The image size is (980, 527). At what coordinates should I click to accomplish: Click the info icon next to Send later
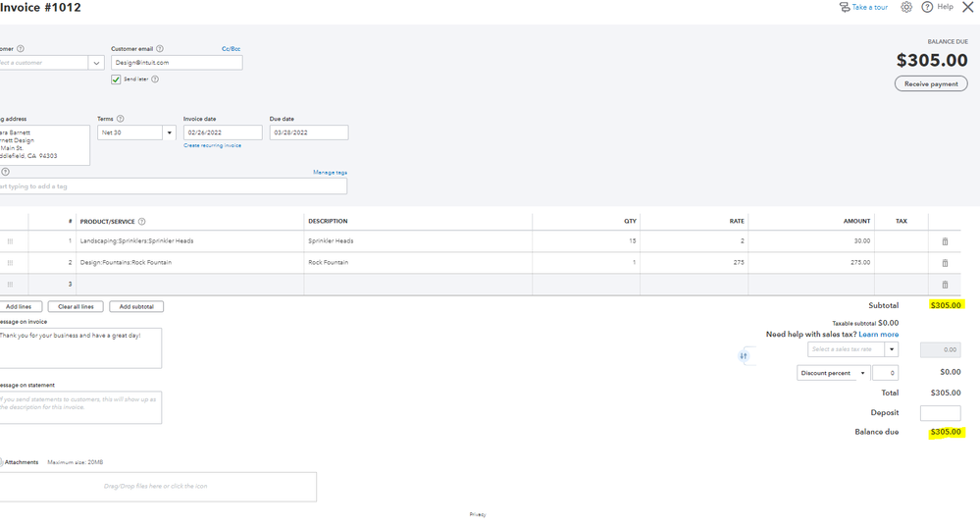(155, 79)
